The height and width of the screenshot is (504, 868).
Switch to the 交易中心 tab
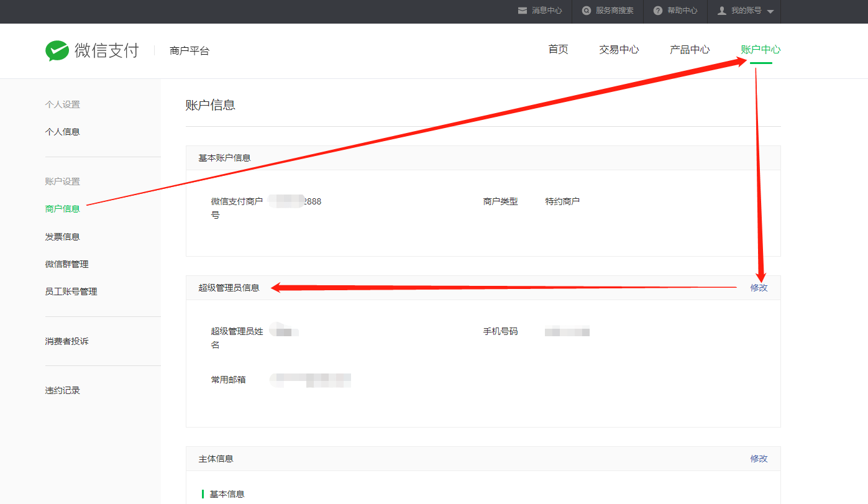[619, 50]
